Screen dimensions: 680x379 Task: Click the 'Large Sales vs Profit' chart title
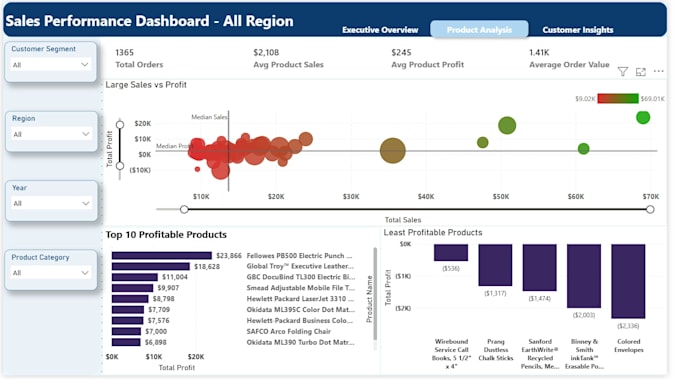[146, 85]
